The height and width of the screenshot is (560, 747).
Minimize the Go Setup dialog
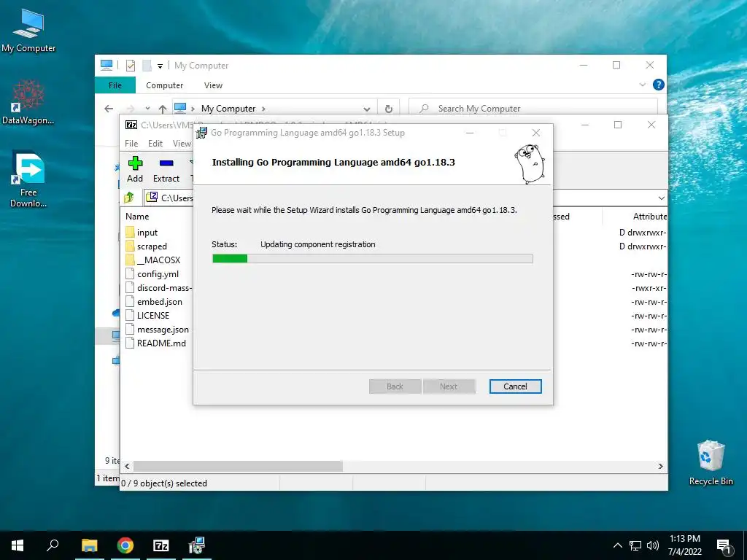click(x=470, y=133)
